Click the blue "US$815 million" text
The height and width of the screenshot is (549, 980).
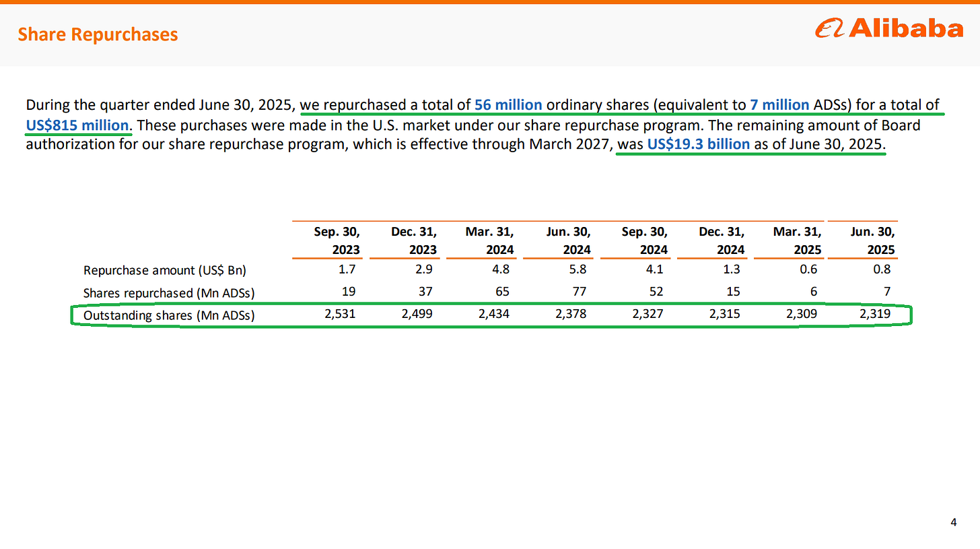coord(77,126)
